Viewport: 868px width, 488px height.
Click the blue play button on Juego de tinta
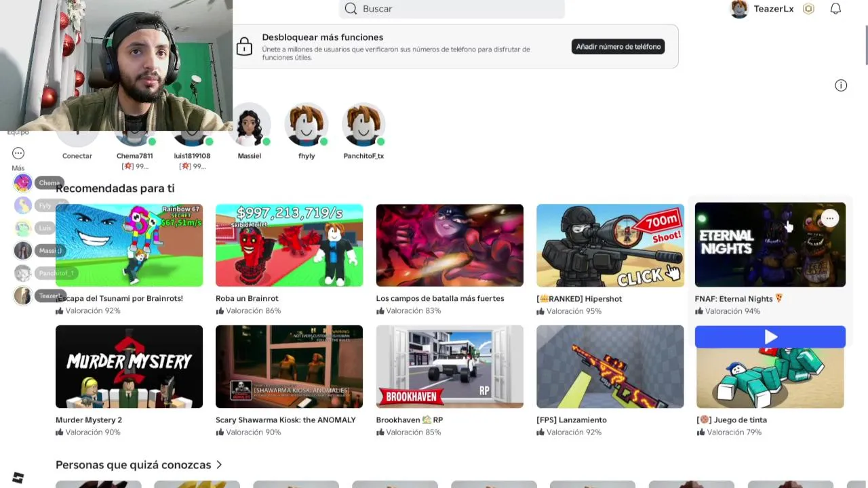770,337
